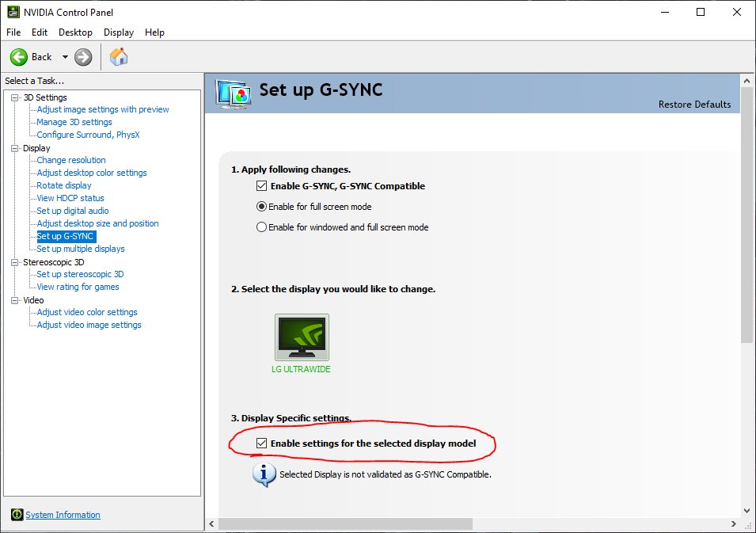Click the info icon beside validation message
The image size is (756, 533).
(264, 474)
